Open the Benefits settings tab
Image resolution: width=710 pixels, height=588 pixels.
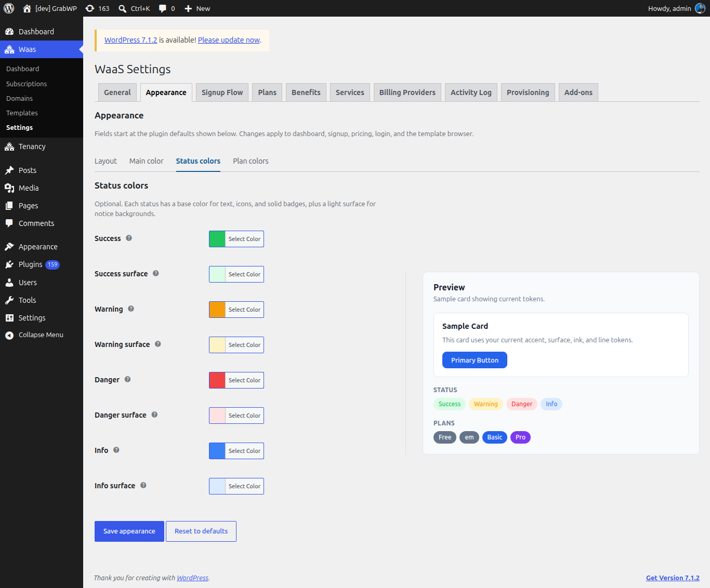[x=306, y=92]
